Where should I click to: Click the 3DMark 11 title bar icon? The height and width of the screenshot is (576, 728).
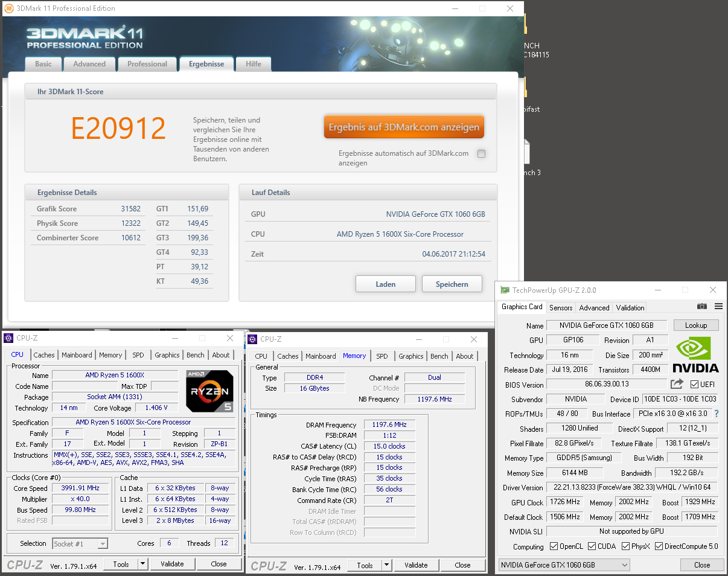9,8
